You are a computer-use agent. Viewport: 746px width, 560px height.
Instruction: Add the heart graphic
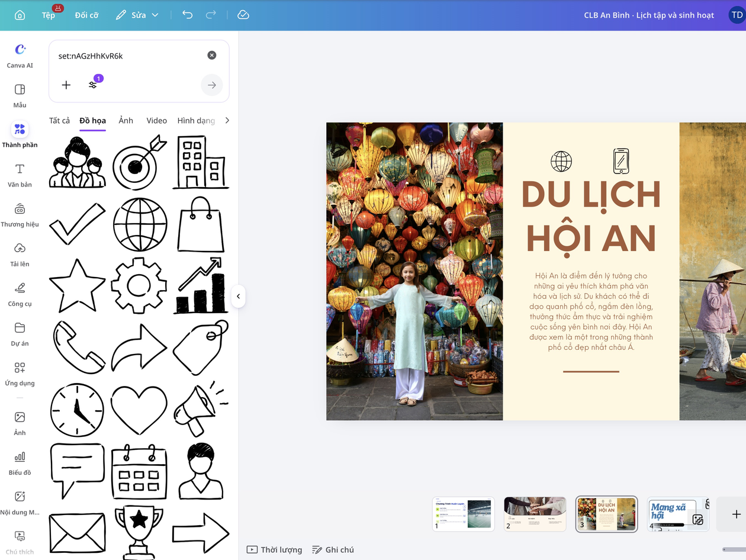tap(140, 410)
